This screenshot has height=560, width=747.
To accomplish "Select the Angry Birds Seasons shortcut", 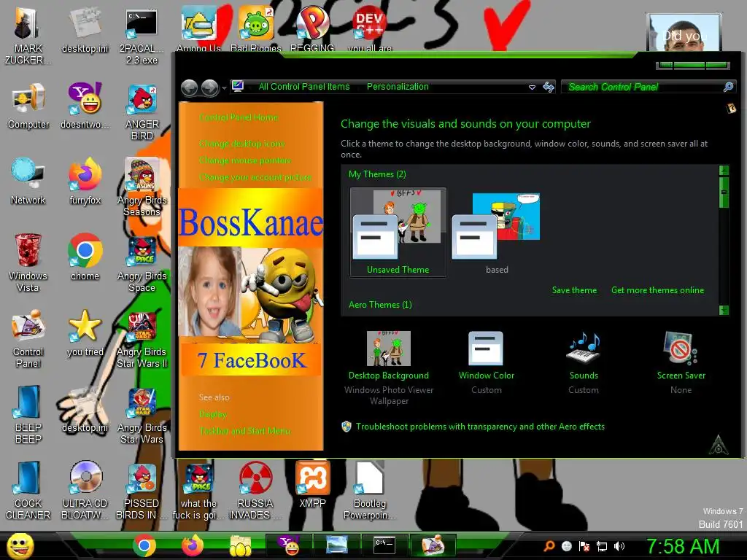I will 142,187.
